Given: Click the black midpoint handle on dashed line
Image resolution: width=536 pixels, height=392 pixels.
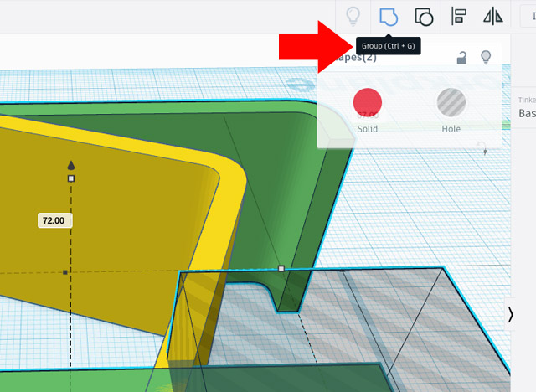Looking at the screenshot, I should tap(65, 272).
